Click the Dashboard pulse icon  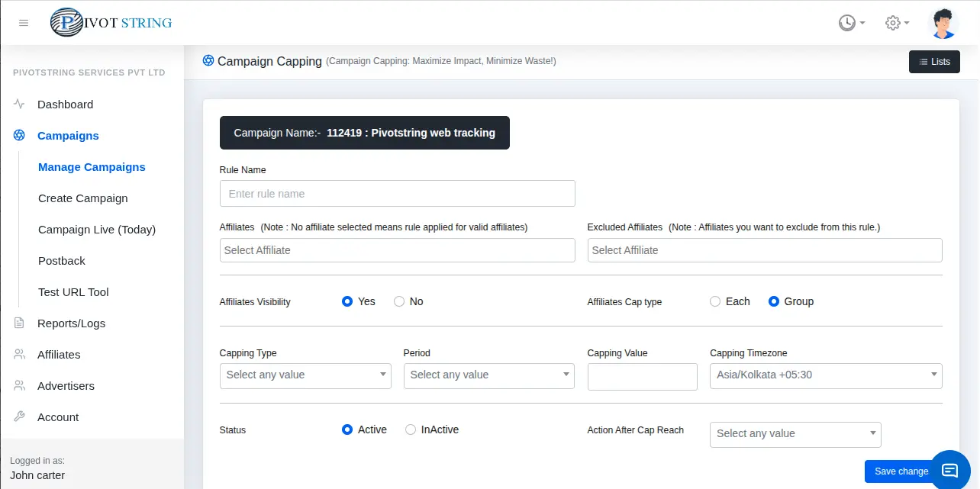[20, 105]
